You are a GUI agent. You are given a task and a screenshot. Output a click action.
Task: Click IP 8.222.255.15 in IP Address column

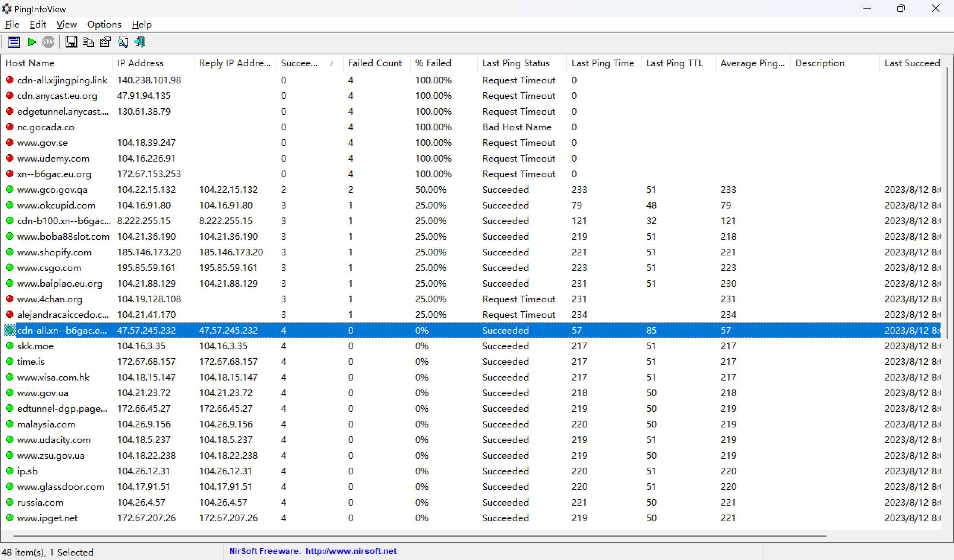point(144,221)
